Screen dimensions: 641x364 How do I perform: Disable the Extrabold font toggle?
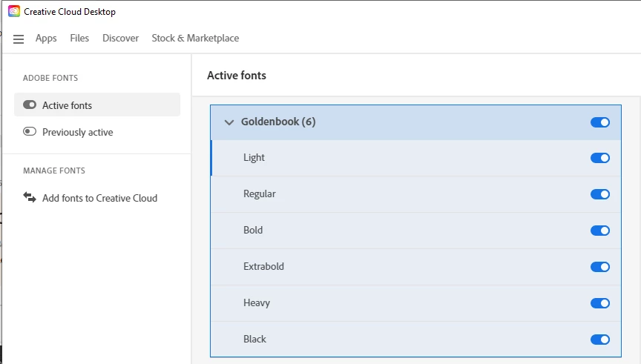[x=600, y=267]
